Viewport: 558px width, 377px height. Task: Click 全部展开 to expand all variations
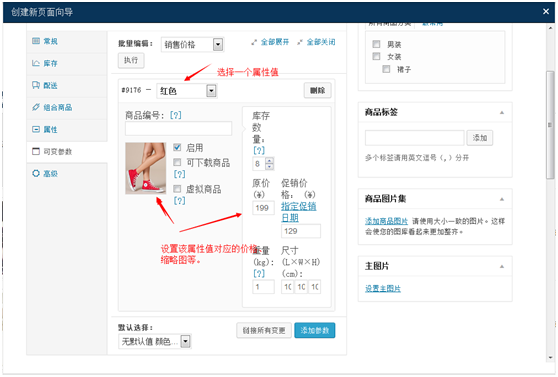[x=274, y=42]
